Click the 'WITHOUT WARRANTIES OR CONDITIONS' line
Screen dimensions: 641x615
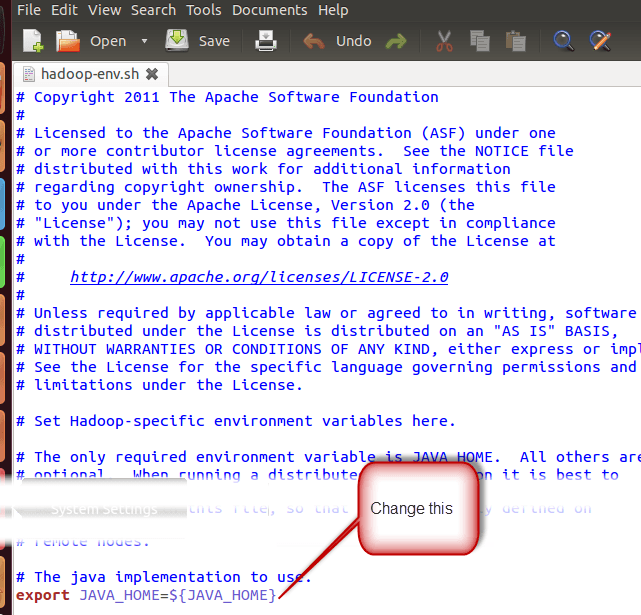coord(328,349)
